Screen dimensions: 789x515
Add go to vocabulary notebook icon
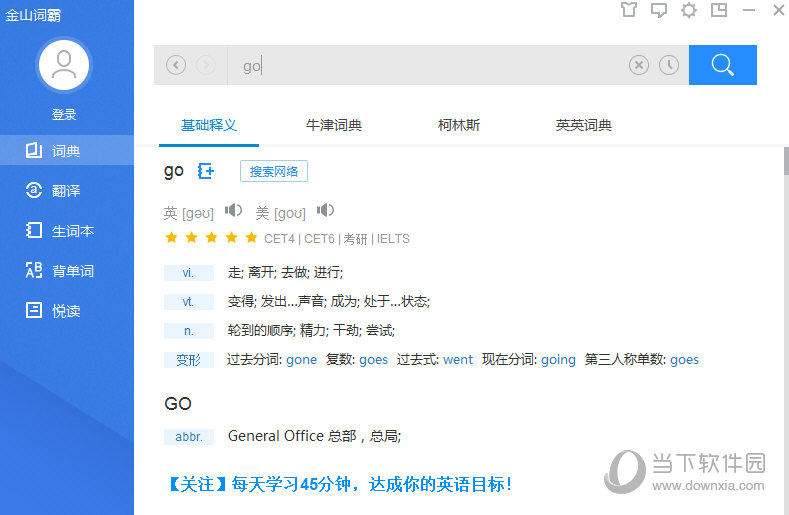pyautogui.click(x=206, y=171)
